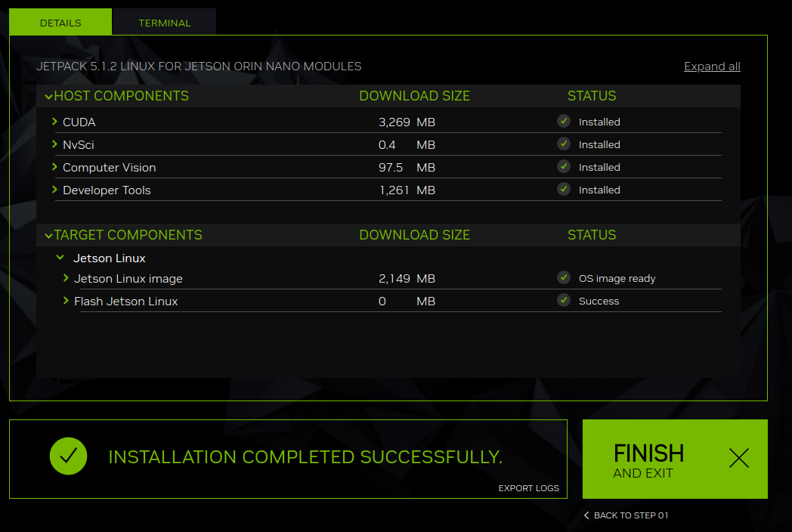Image resolution: width=792 pixels, height=532 pixels.
Task: Click EXPORT LOGS
Action: tap(528, 488)
